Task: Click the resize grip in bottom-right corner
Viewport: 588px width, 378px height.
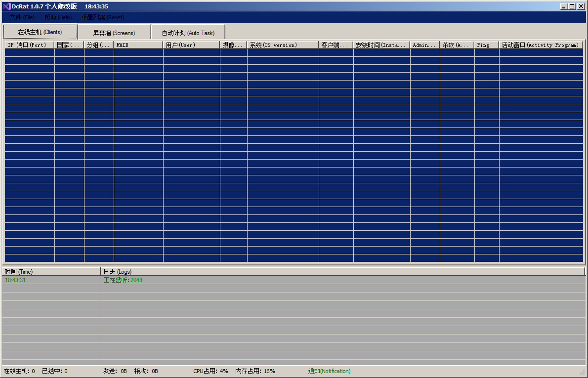Action: pos(582,373)
